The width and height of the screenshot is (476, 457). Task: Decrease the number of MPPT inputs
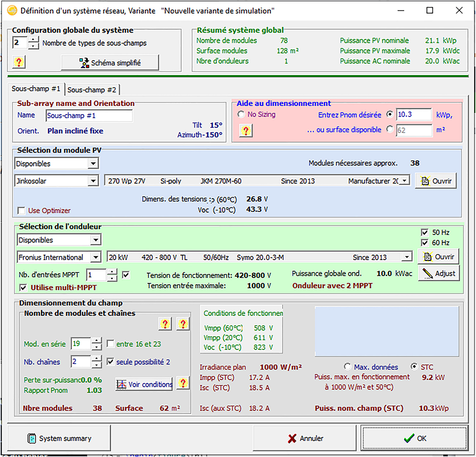pos(112,278)
